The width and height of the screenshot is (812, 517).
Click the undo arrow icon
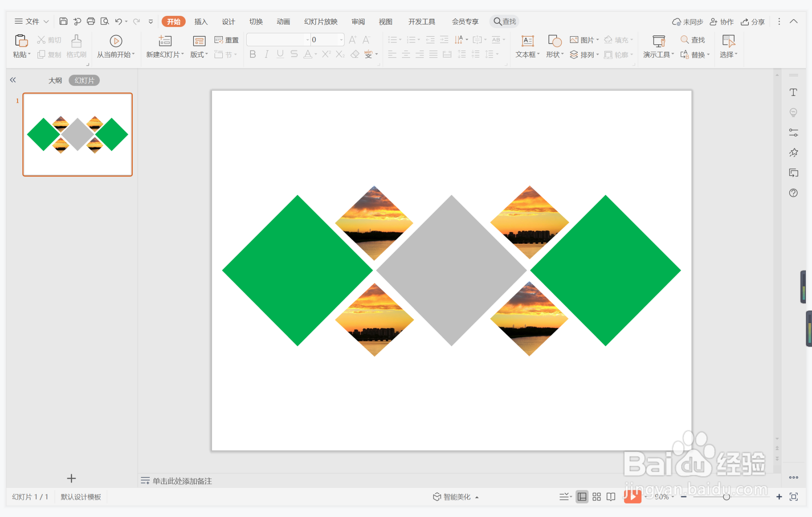pos(119,21)
